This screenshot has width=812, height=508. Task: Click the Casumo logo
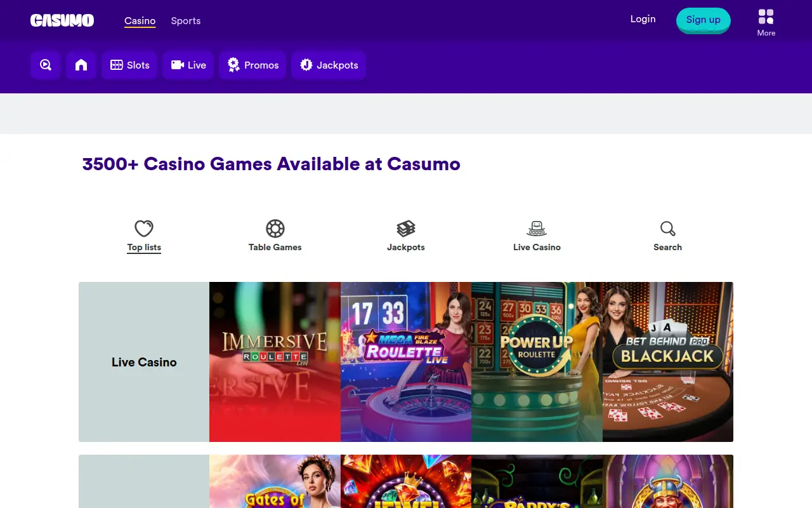click(x=62, y=20)
